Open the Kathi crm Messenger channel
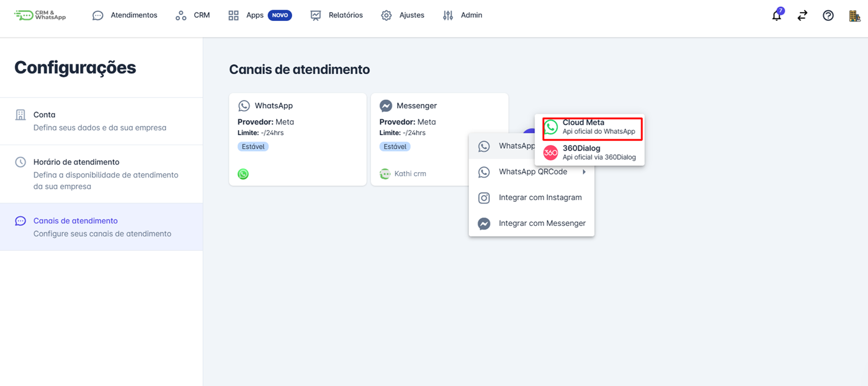868x386 pixels. click(x=404, y=173)
